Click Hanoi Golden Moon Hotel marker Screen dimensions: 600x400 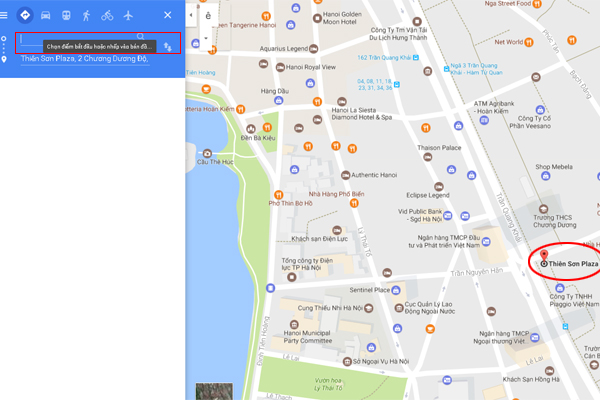click(317, 18)
